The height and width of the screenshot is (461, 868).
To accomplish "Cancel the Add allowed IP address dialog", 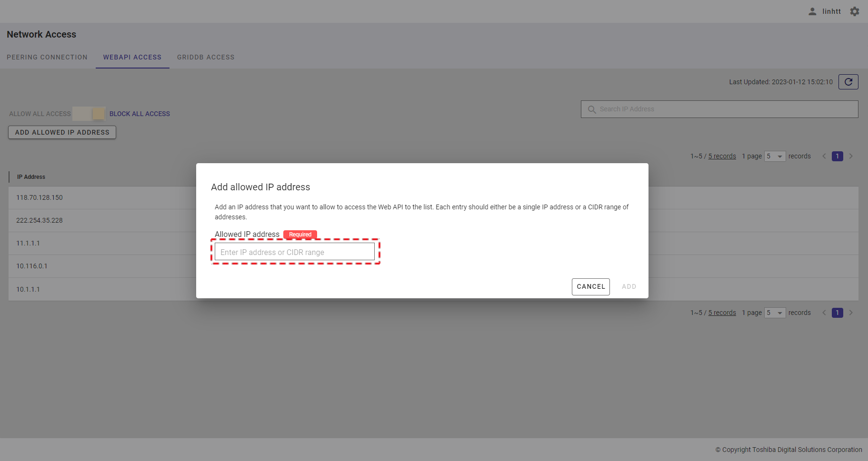I will click(590, 286).
